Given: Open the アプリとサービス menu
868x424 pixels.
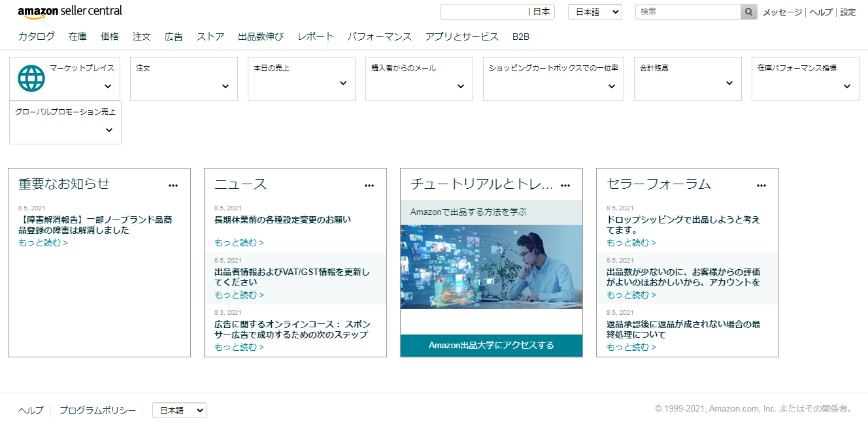Looking at the screenshot, I should 462,37.
